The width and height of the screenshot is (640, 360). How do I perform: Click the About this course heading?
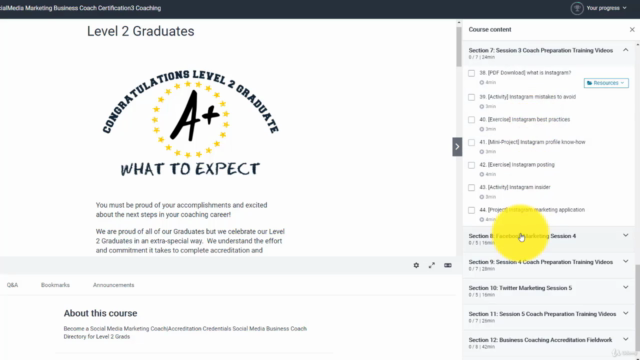click(x=100, y=313)
